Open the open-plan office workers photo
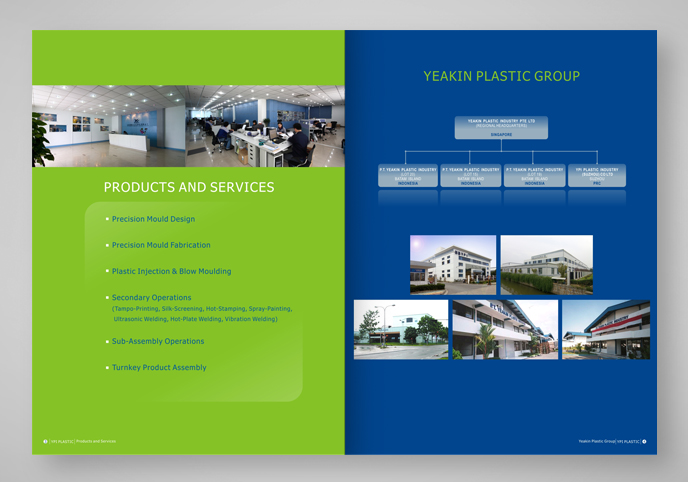The height and width of the screenshot is (482, 688). pyautogui.click(x=265, y=126)
